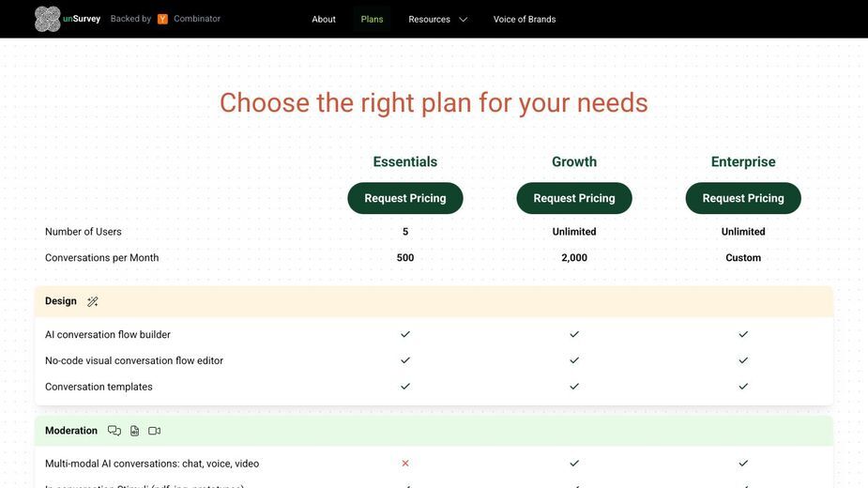Click the Moderation section header
This screenshot has height=488, width=868.
434,431
